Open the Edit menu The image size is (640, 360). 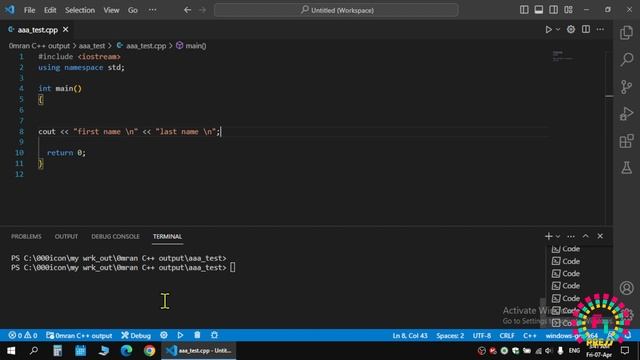[x=50, y=10]
